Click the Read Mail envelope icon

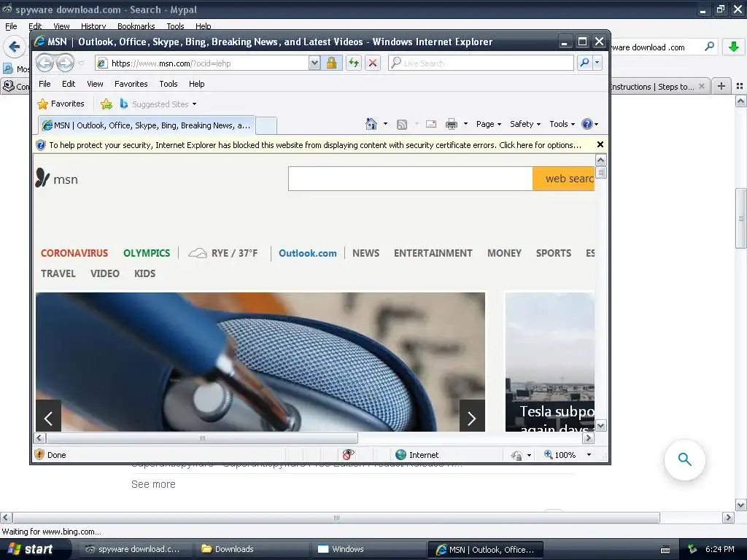point(431,124)
